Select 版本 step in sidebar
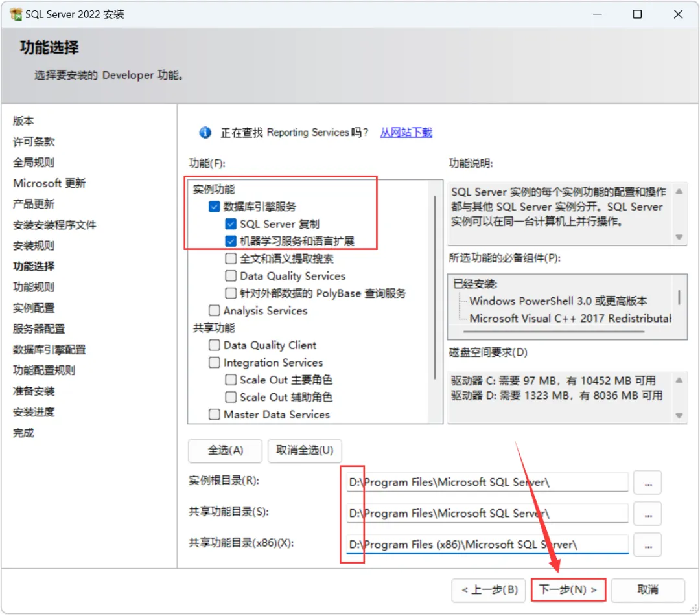 (23, 121)
